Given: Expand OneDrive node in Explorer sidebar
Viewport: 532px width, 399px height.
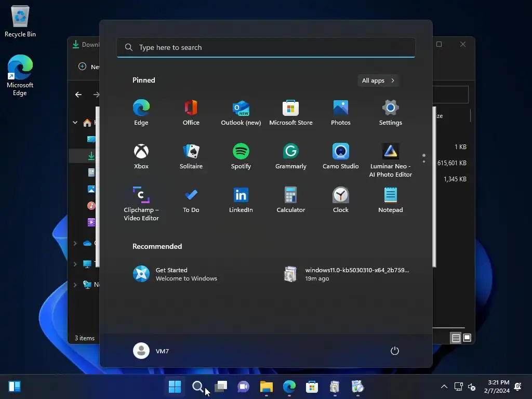Looking at the screenshot, I should [75, 243].
